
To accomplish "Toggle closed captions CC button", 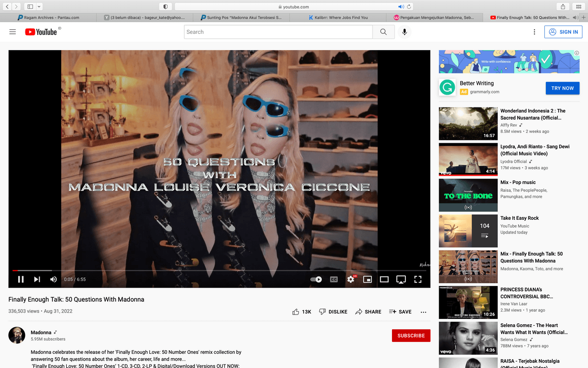I will (x=334, y=279).
